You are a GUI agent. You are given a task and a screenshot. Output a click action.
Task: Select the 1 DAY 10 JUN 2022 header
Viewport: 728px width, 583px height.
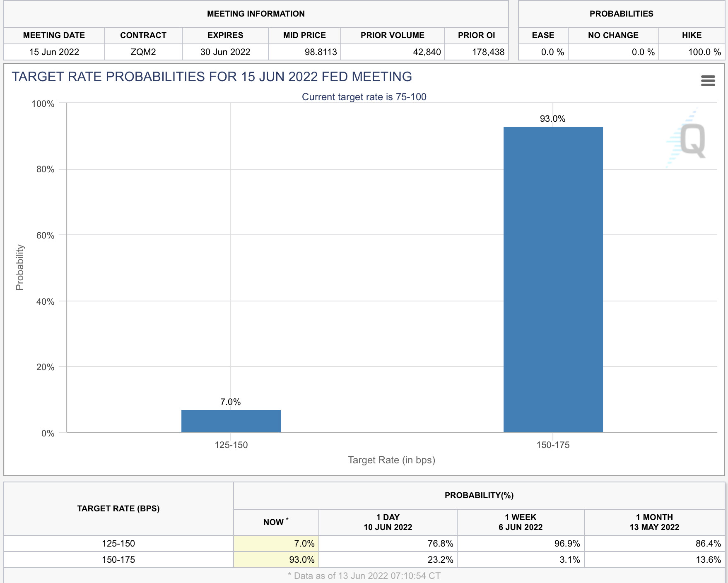388,522
